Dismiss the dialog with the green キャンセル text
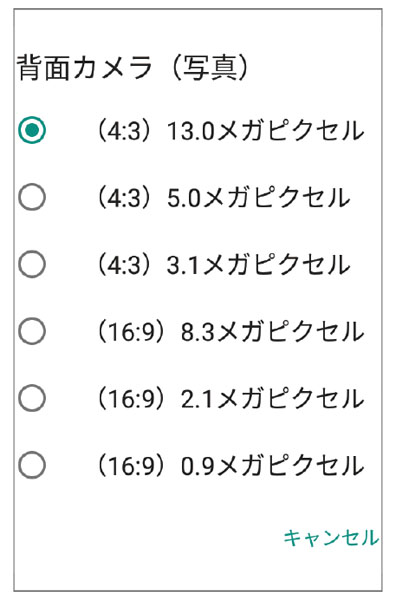Image resolution: width=396 pixels, height=600 pixels. [x=331, y=537]
